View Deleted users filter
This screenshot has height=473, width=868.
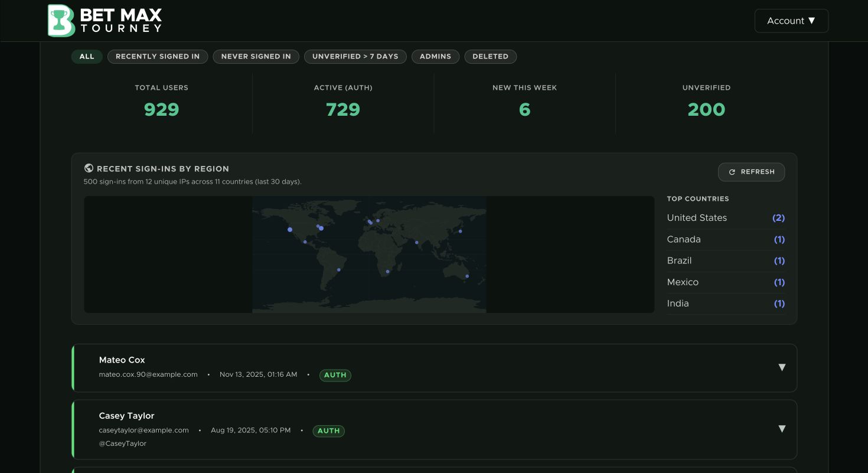click(491, 57)
